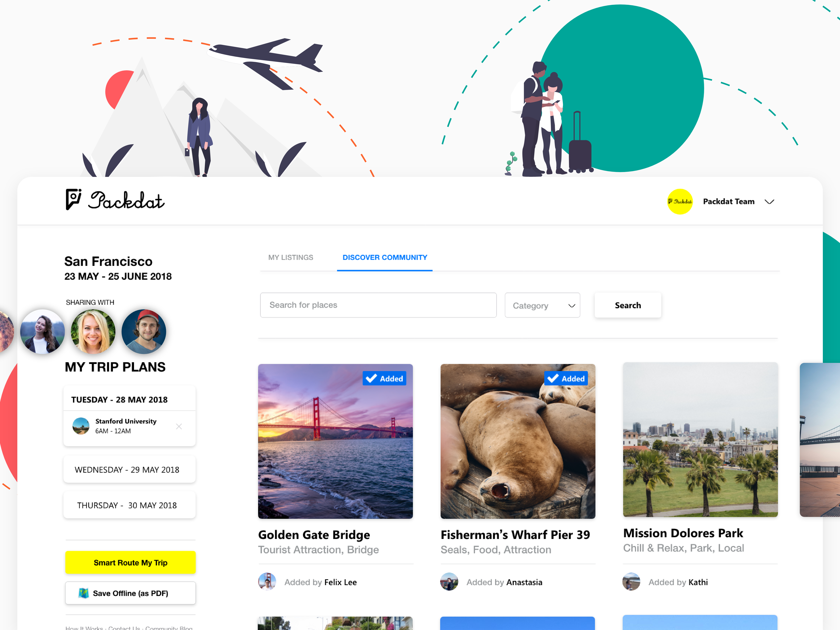
Task: Expand Thursday - 30 May 2018 plan
Action: [129, 505]
